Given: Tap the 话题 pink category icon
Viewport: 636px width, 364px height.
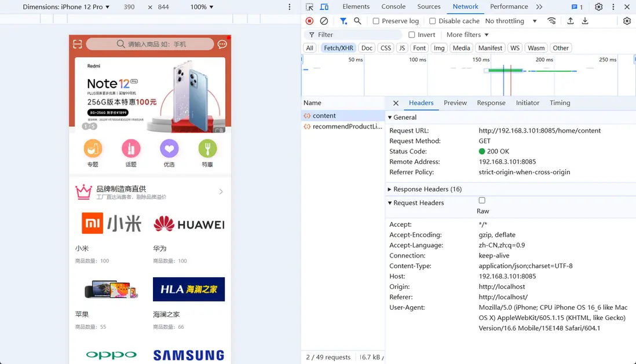Looking at the screenshot, I should (x=131, y=148).
